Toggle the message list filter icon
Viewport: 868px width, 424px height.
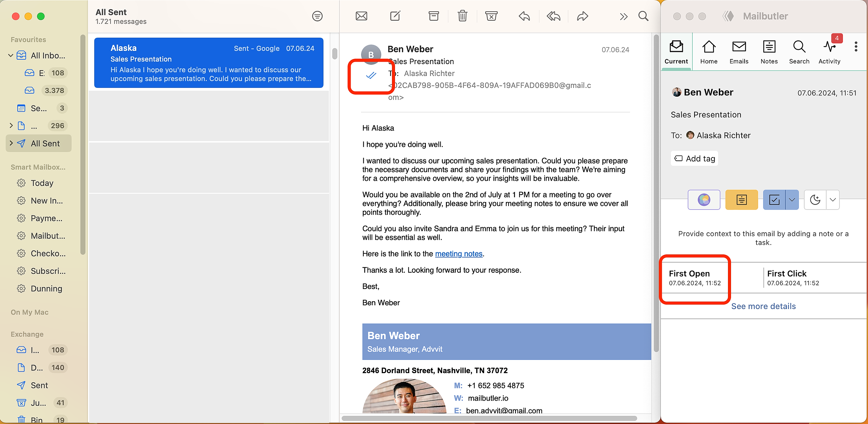[x=317, y=16]
